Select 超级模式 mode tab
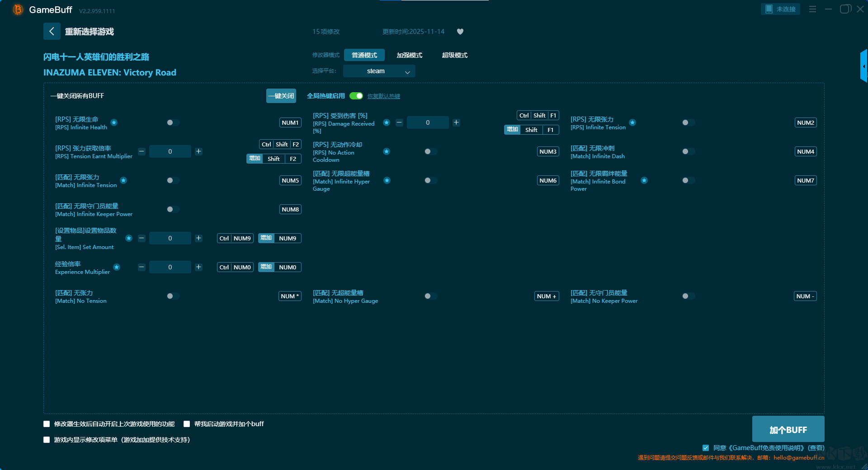 tap(454, 55)
